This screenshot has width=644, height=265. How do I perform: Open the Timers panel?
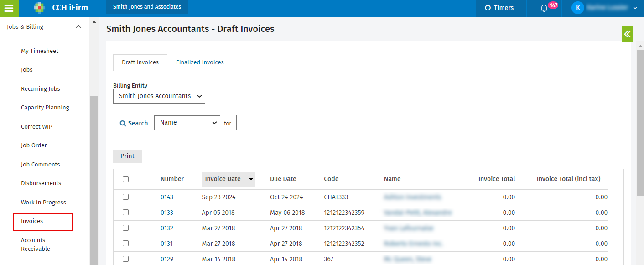pos(499,8)
